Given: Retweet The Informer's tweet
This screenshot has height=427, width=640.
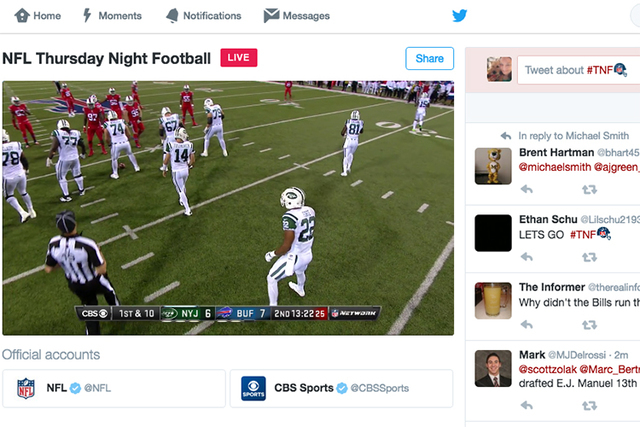Looking at the screenshot, I should pyautogui.click(x=589, y=325).
